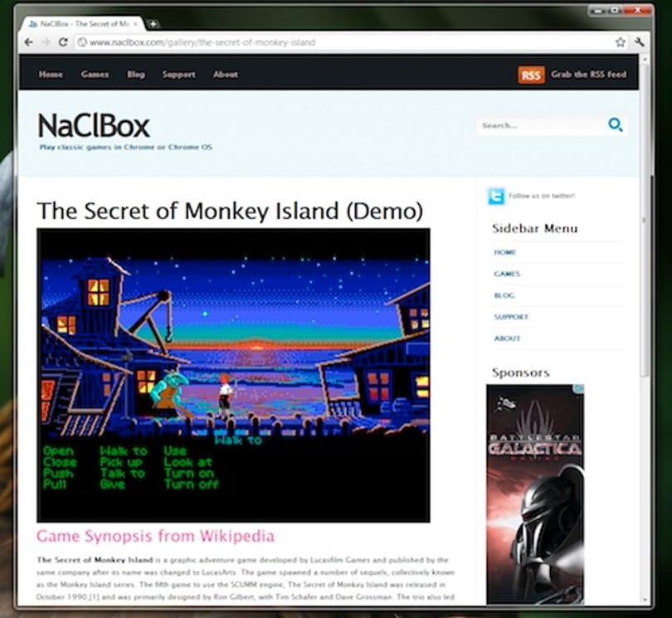The image size is (672, 618).
Task: Click the AdChoices icon on the sponsor ad
Action: point(579,388)
